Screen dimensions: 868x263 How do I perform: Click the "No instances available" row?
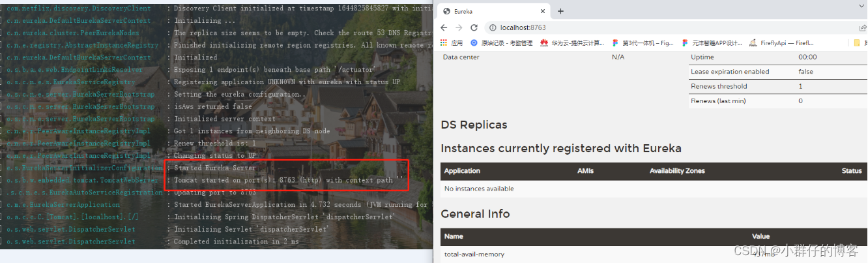[654, 189]
